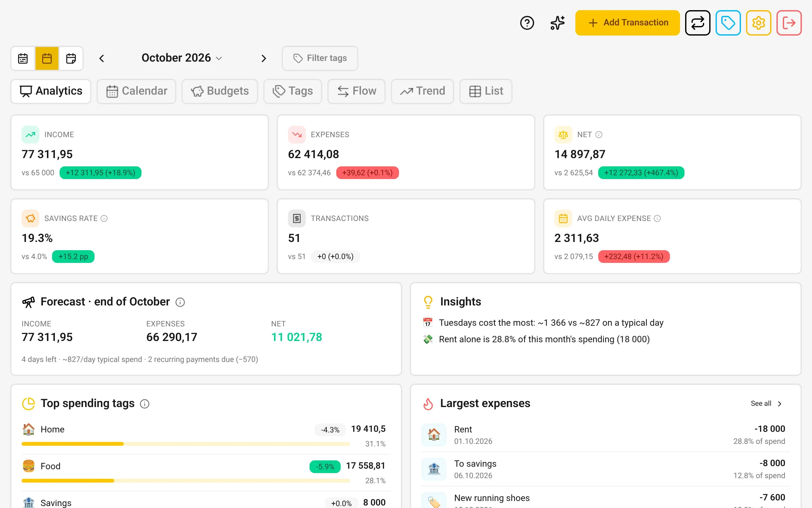Viewport: 812px width, 508px height.
Task: Open the Filter tags selector
Action: pyautogui.click(x=320, y=58)
